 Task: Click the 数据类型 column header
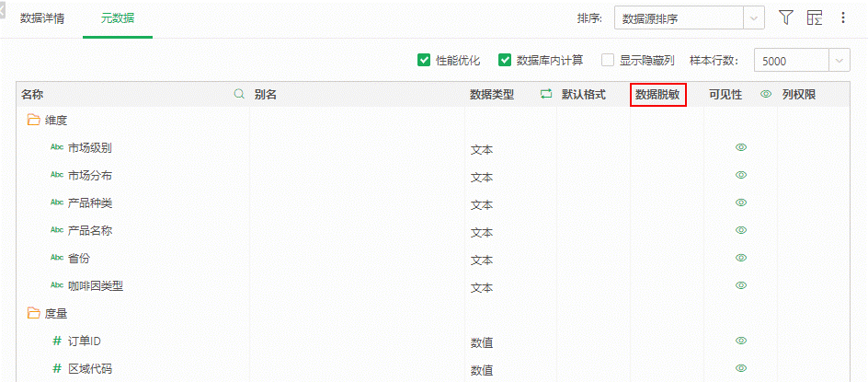[492, 95]
